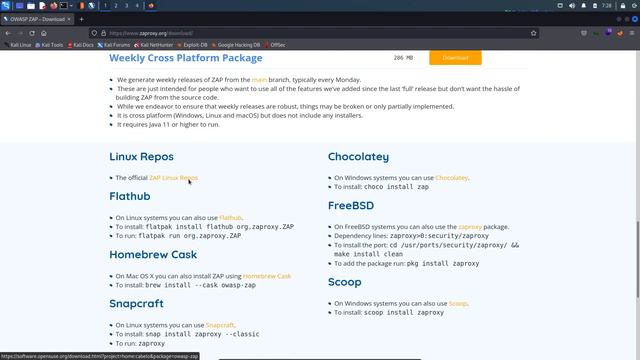640x360 pixels.
Task: Open the orange Burp Suite panel icon
Action: click(x=82, y=6)
